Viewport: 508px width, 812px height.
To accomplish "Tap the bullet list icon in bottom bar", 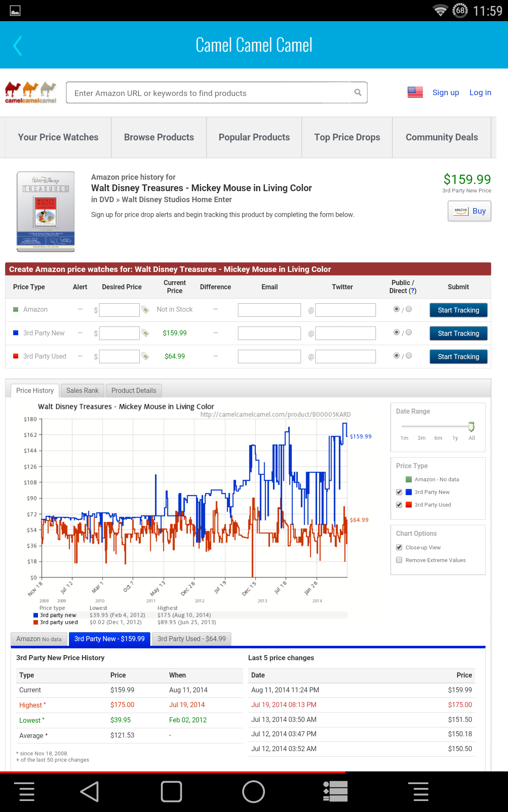I will coord(335,791).
